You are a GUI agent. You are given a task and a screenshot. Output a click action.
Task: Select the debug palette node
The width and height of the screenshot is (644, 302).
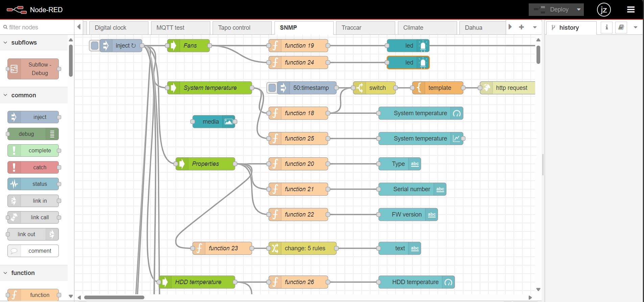(x=33, y=134)
